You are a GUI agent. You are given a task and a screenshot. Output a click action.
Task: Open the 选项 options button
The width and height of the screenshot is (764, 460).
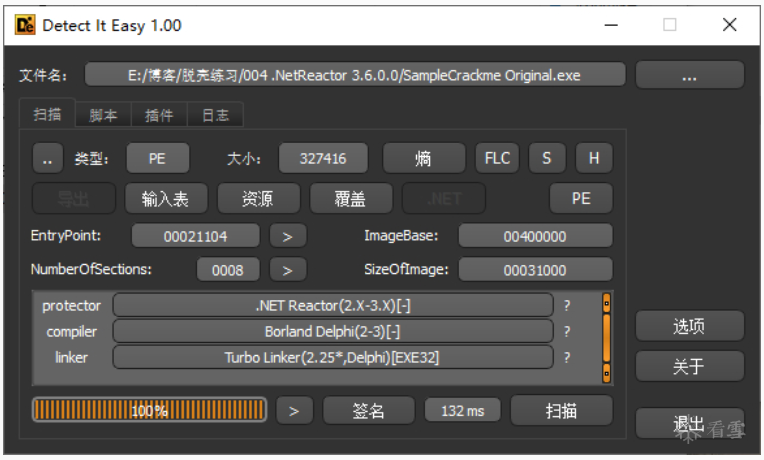point(689,326)
